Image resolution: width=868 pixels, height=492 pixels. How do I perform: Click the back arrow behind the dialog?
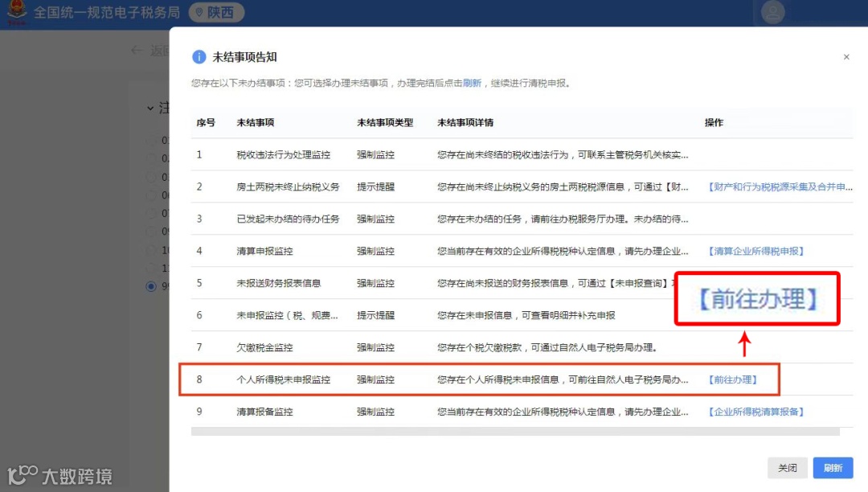coord(137,51)
